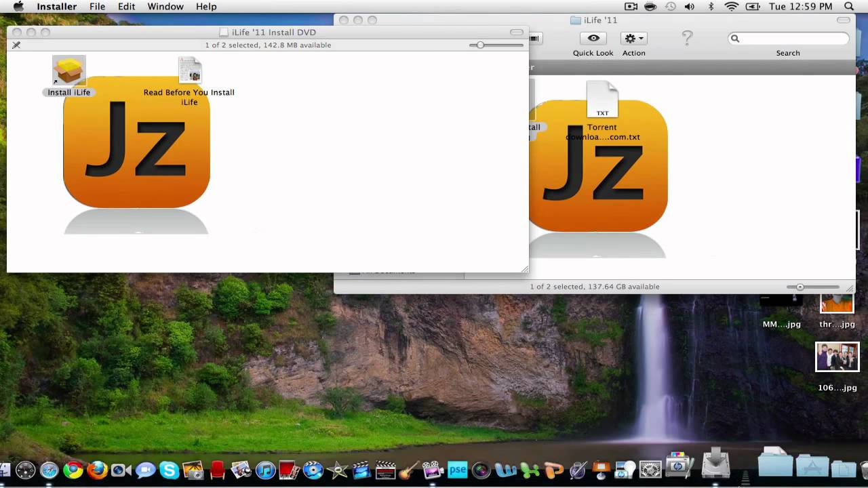This screenshot has width=868, height=488.
Task: Open Photoshop Elements pse icon in the Dock
Action: [x=458, y=470]
